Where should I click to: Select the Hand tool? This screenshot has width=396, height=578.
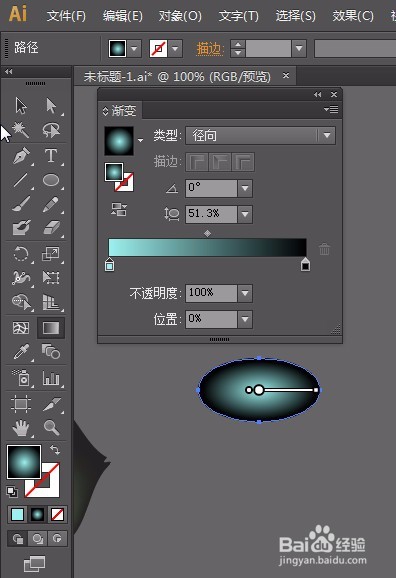click(21, 428)
